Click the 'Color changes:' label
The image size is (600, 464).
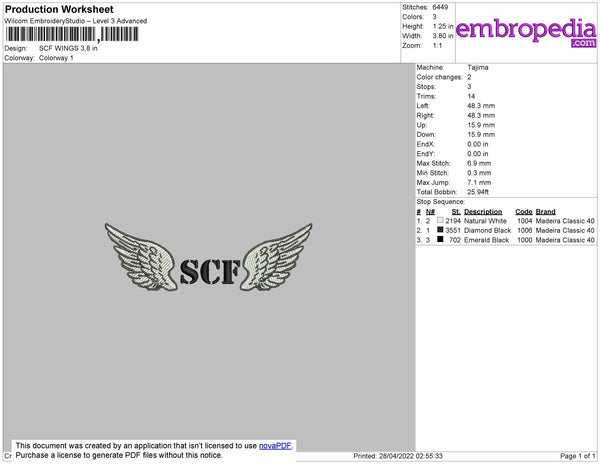coord(439,77)
